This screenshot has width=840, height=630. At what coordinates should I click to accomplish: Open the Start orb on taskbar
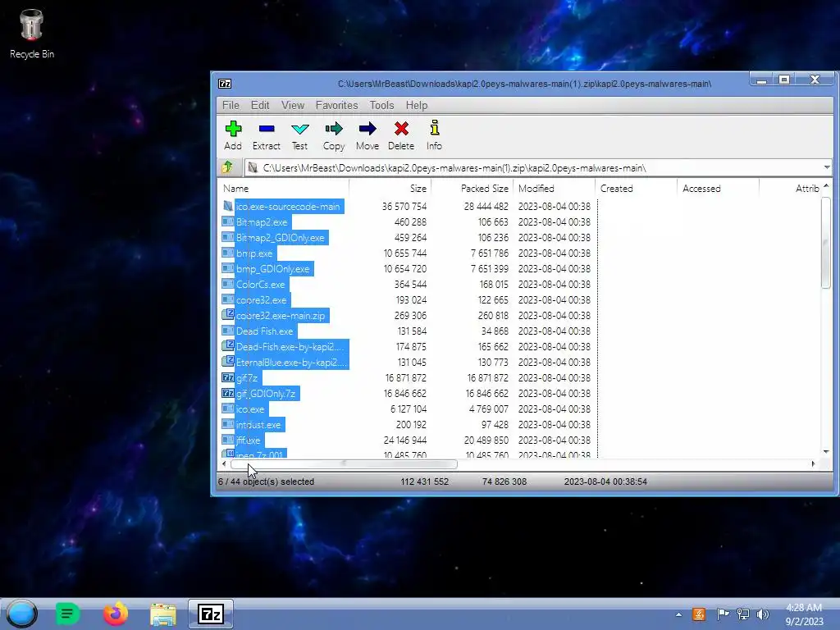coord(22,614)
